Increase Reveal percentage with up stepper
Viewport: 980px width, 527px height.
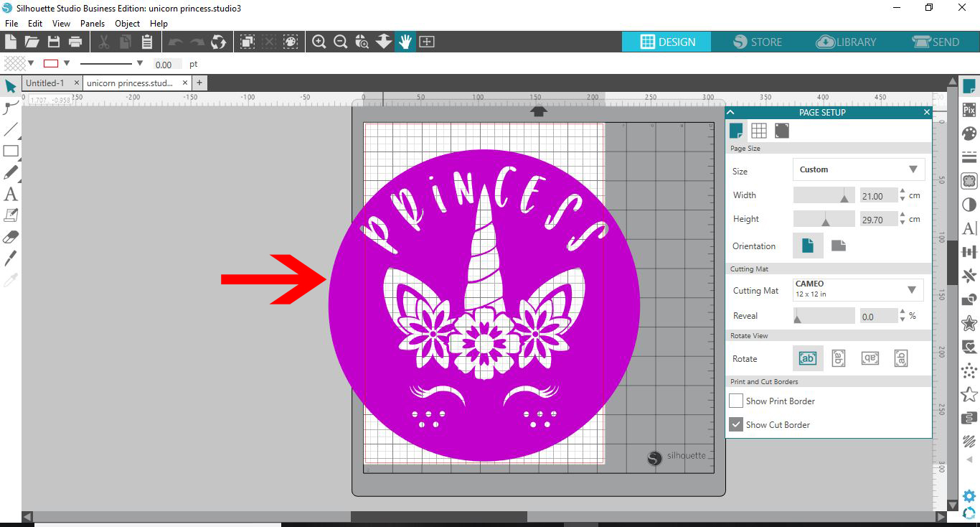point(903,312)
